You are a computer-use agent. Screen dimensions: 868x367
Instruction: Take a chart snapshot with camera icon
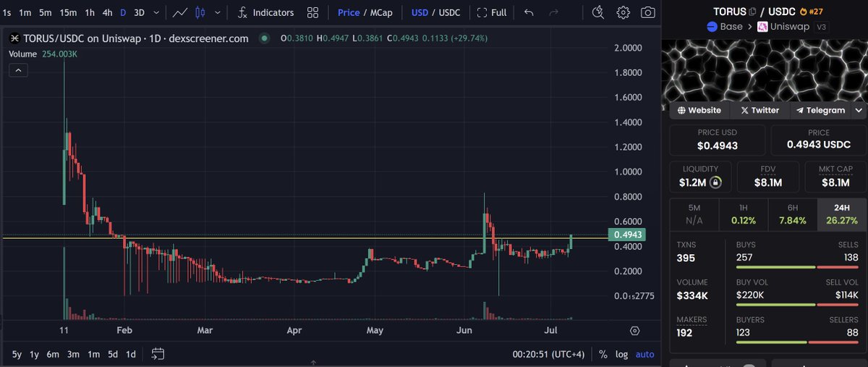(x=648, y=12)
